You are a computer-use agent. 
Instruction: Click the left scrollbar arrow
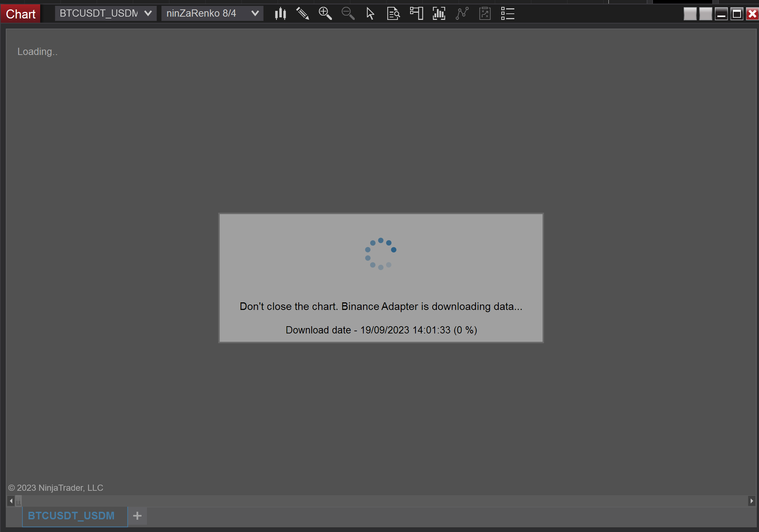click(10, 501)
